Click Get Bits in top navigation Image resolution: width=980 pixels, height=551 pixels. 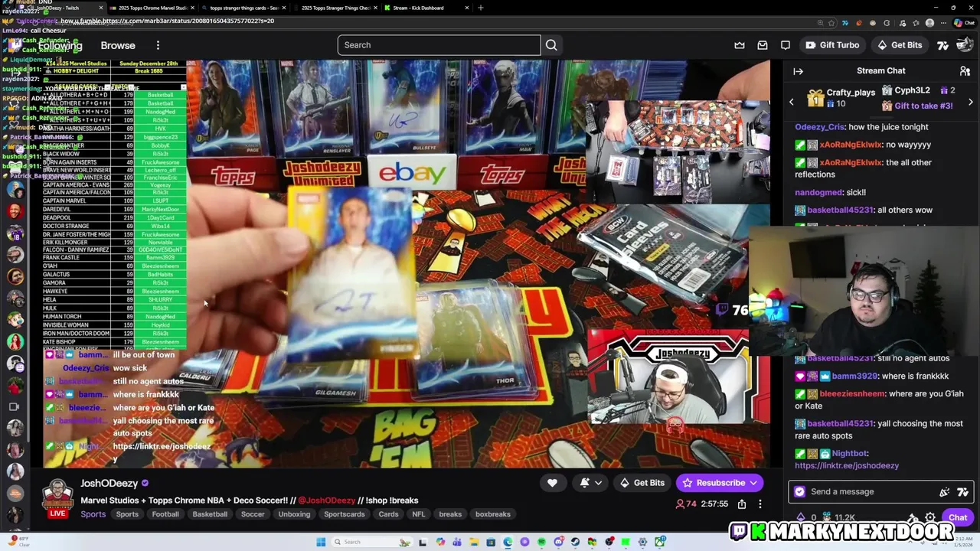pyautogui.click(x=899, y=45)
